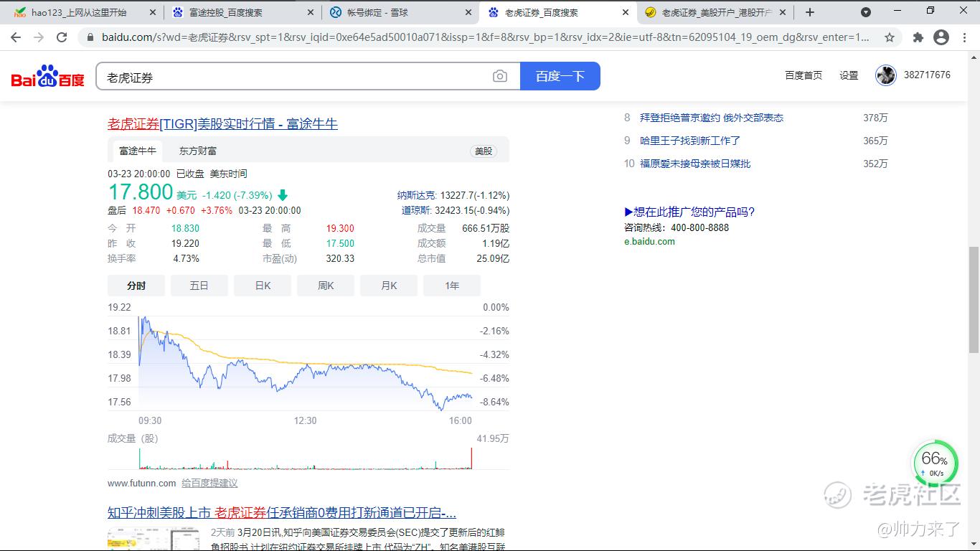Click the round tab search dropdown icon
The width and height of the screenshot is (980, 551).
coord(866,12)
